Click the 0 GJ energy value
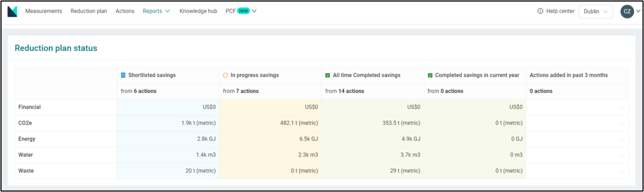 click(516, 139)
